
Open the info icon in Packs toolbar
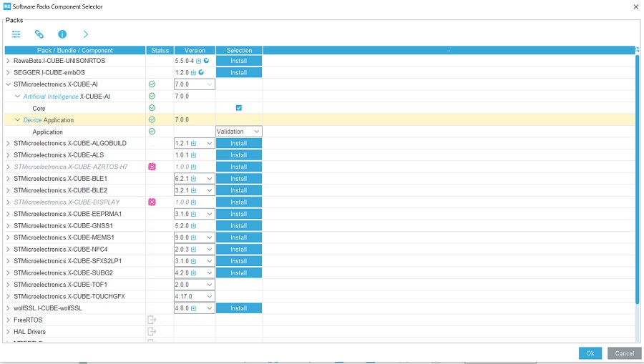coord(62,34)
